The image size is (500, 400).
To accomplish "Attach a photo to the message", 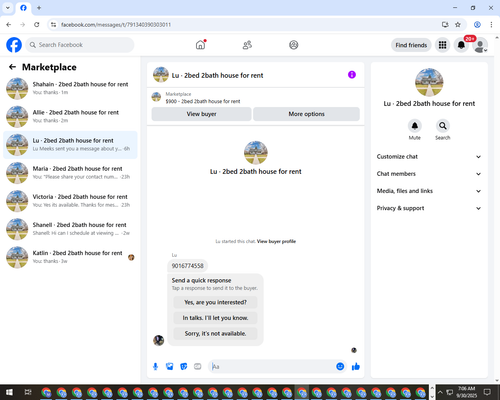I will [x=170, y=367].
